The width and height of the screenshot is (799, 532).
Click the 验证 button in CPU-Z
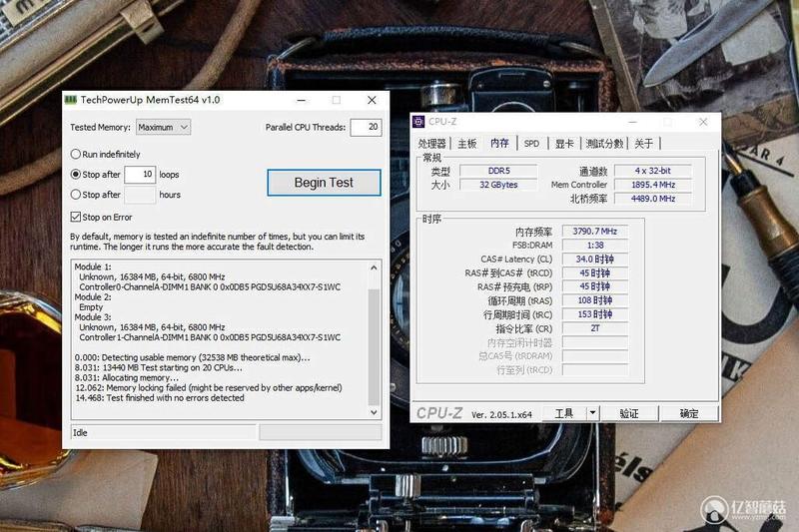tap(629, 413)
